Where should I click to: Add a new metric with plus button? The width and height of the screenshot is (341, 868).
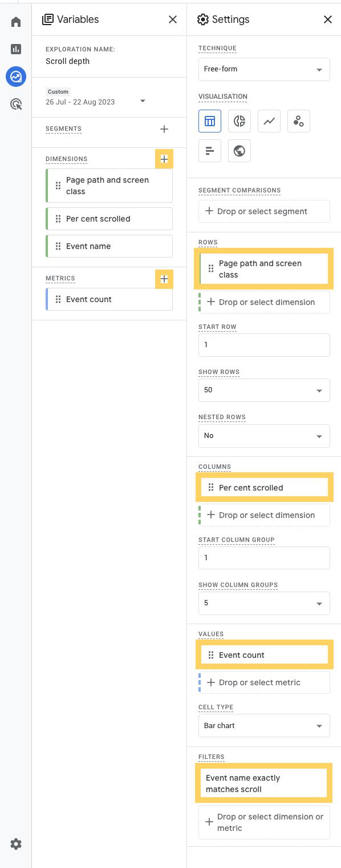point(164,279)
